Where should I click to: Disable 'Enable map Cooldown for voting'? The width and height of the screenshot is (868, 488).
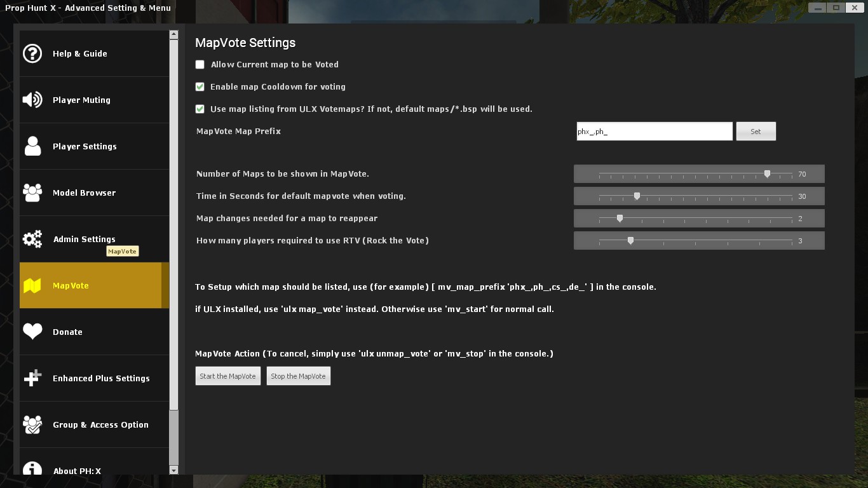point(200,86)
